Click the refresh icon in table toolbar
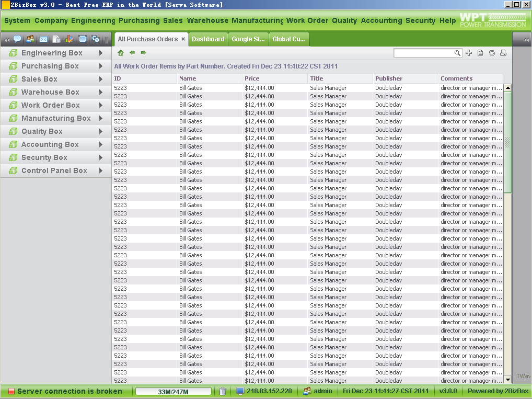Viewport: 532px width, 399px height. [492, 53]
